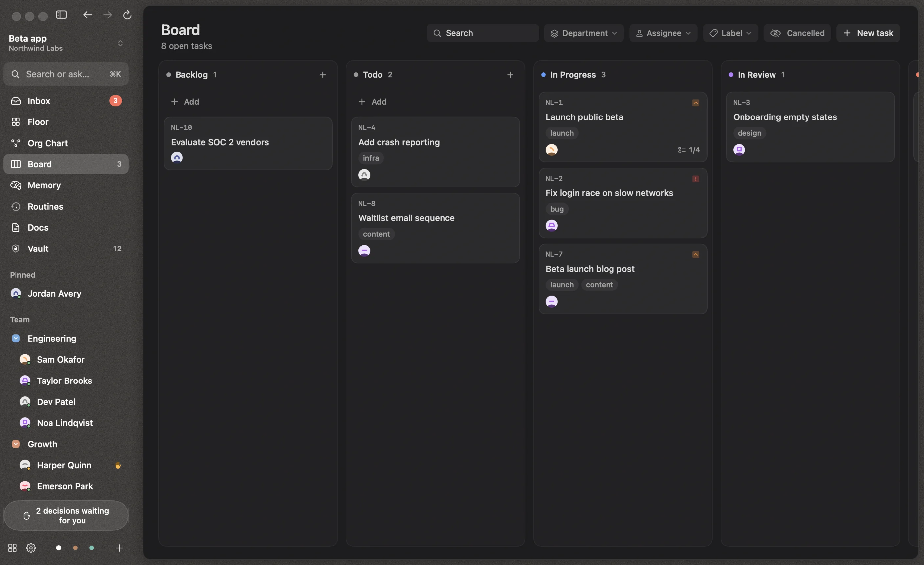Open the Label filter dropdown

click(x=730, y=33)
